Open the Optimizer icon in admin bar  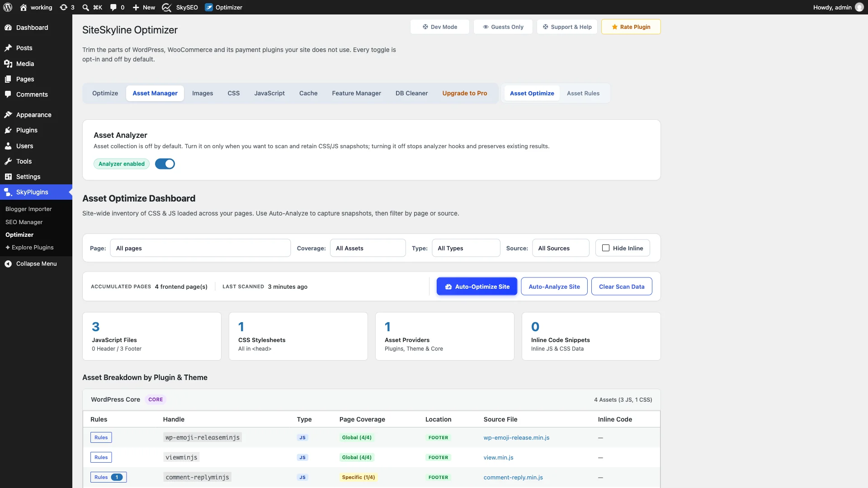point(209,7)
